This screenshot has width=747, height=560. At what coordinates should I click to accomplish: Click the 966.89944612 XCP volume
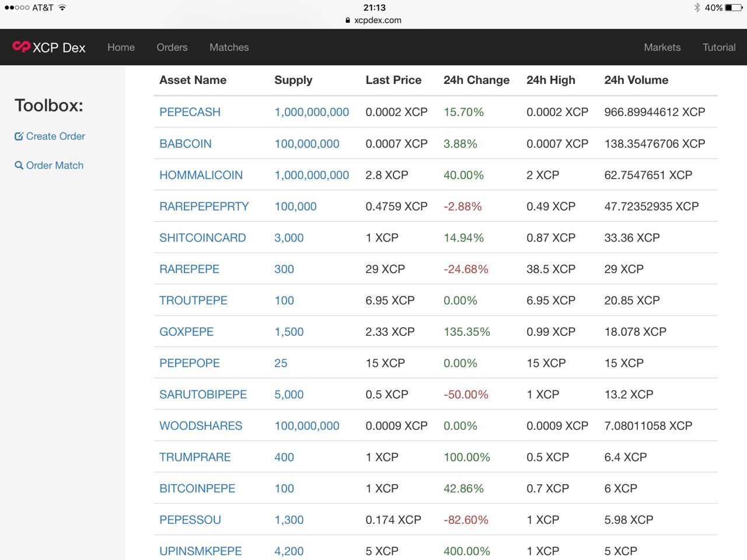pos(655,112)
